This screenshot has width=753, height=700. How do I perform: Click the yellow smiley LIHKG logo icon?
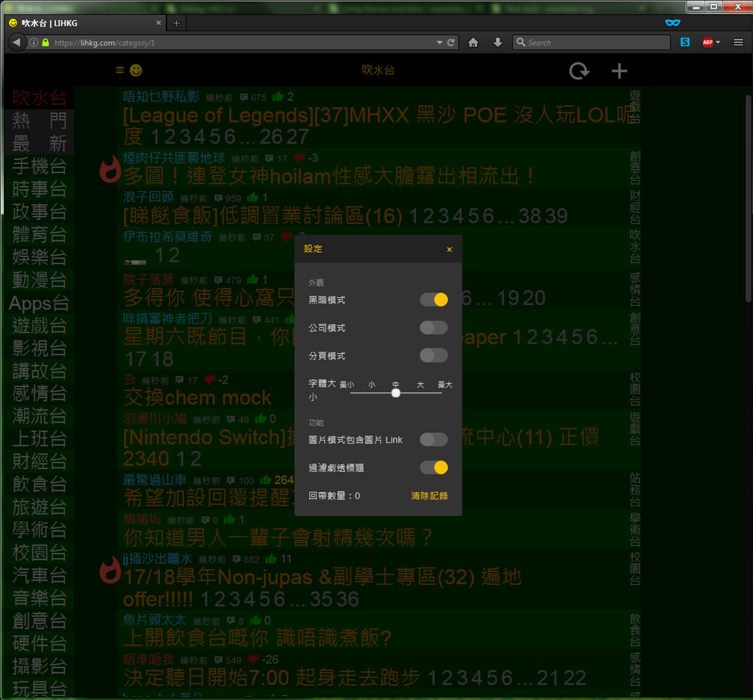[x=135, y=70]
